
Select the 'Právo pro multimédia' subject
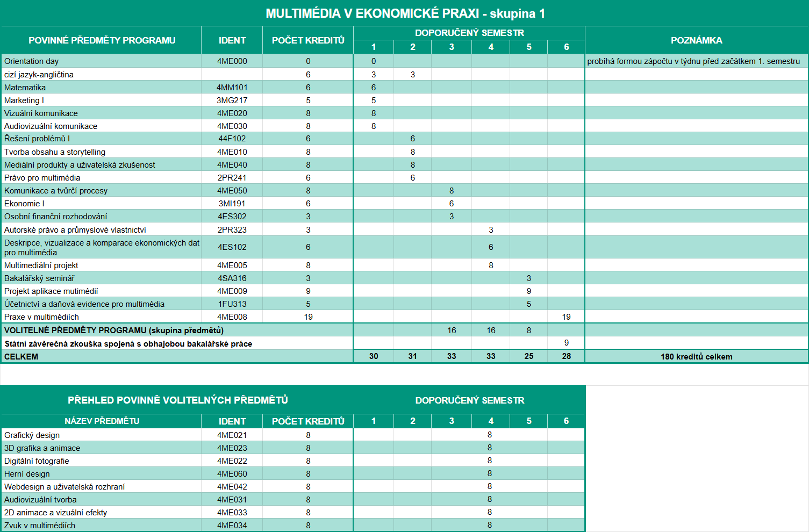42,178
